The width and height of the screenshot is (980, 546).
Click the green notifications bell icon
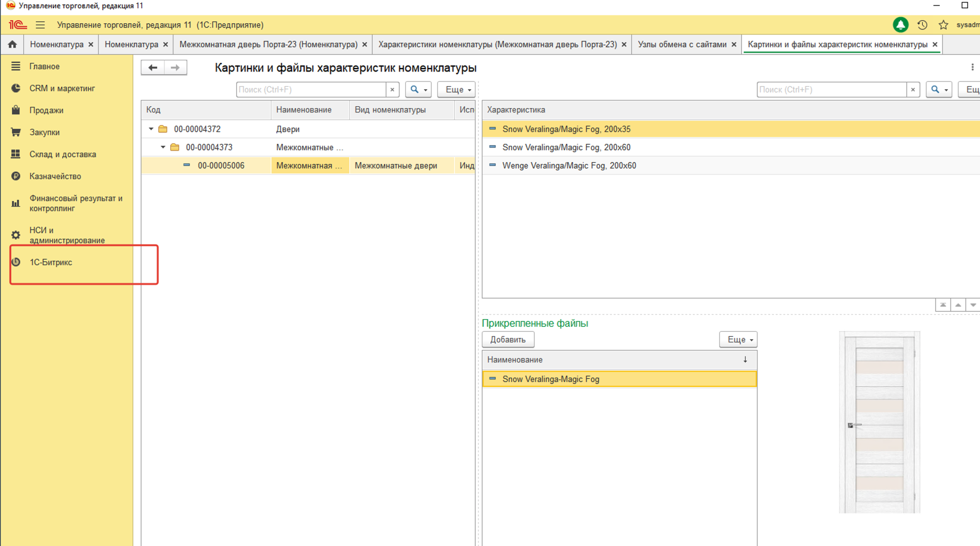[x=900, y=25]
